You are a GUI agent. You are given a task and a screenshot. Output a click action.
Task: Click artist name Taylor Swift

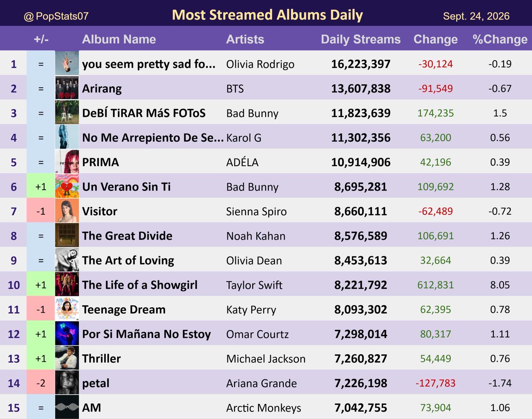[x=254, y=285]
